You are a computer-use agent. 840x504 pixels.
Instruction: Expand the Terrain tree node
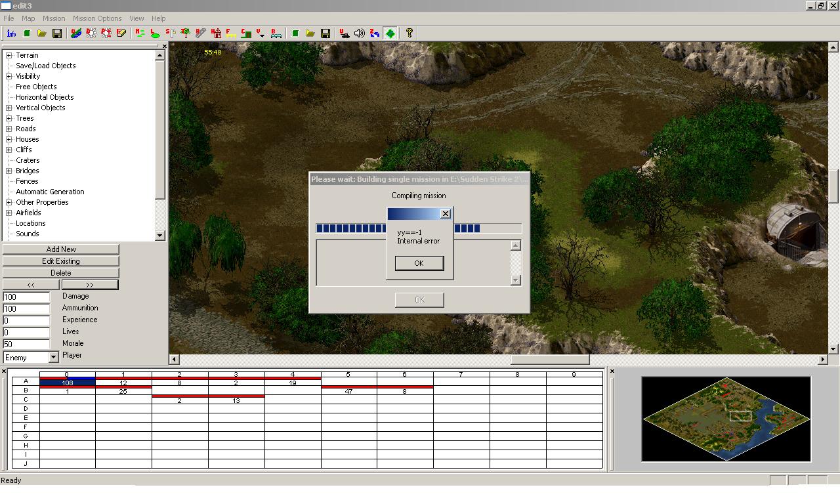[9, 55]
